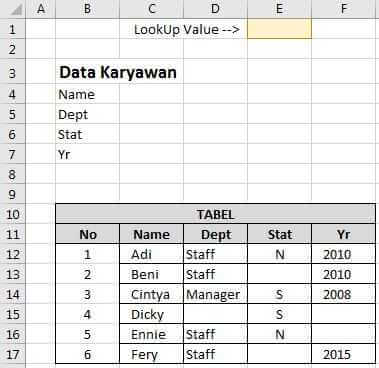Select column E header

point(279,9)
